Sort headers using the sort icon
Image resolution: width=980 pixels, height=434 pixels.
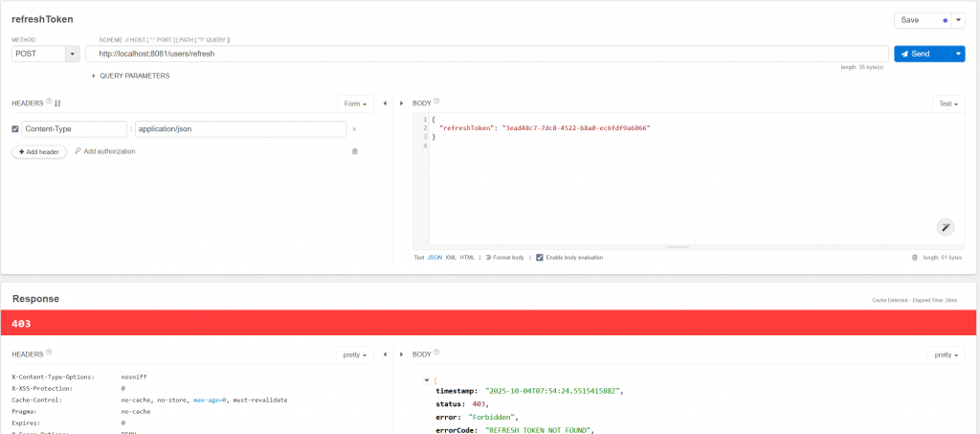point(57,103)
